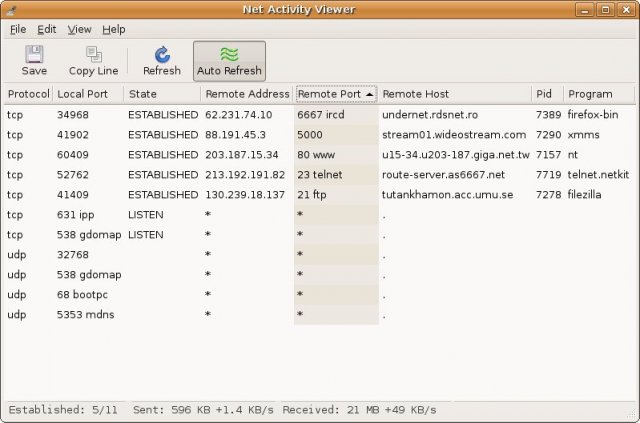
Task: Click the Refresh arrow icon
Action: pos(162,55)
